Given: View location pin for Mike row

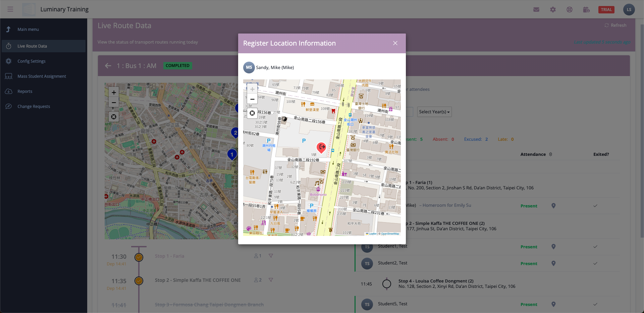Looking at the screenshot, I should (x=553, y=206).
